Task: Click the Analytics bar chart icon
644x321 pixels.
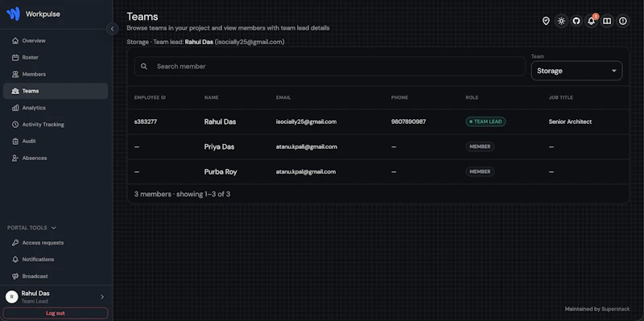Action: (x=15, y=108)
